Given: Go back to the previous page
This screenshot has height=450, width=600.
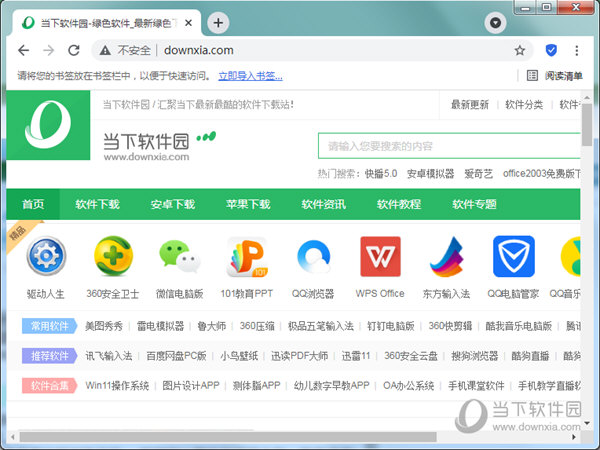Looking at the screenshot, I should [x=24, y=50].
